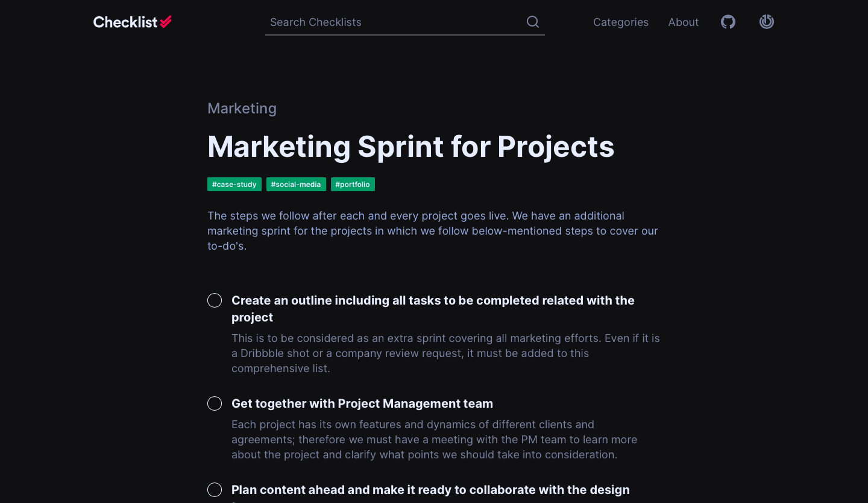Click the PM team meeting description text
Screen dimensions: 868x503
(x=434, y=440)
